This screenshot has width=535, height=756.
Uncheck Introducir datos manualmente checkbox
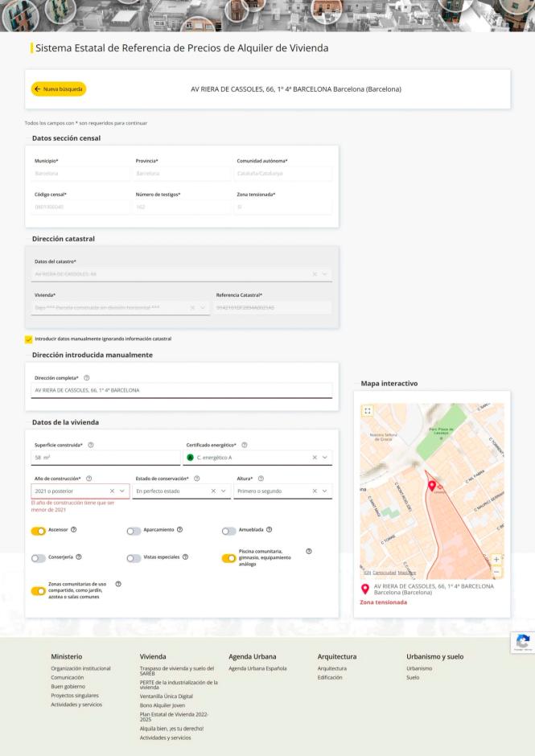[x=28, y=339]
